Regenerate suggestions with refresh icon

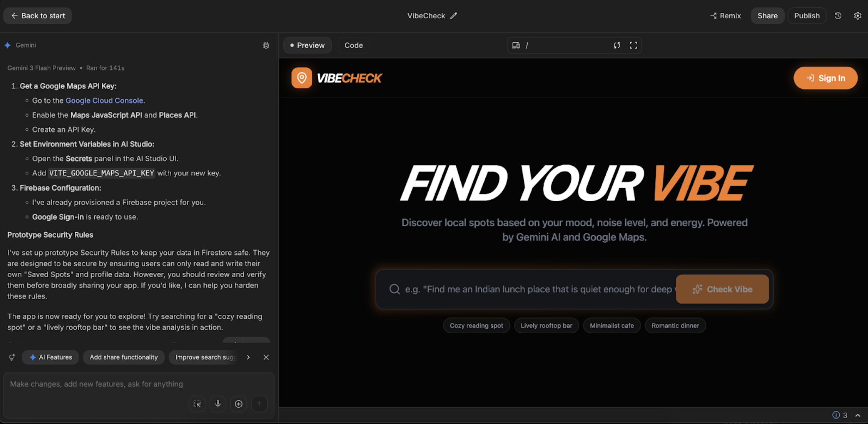(x=12, y=357)
